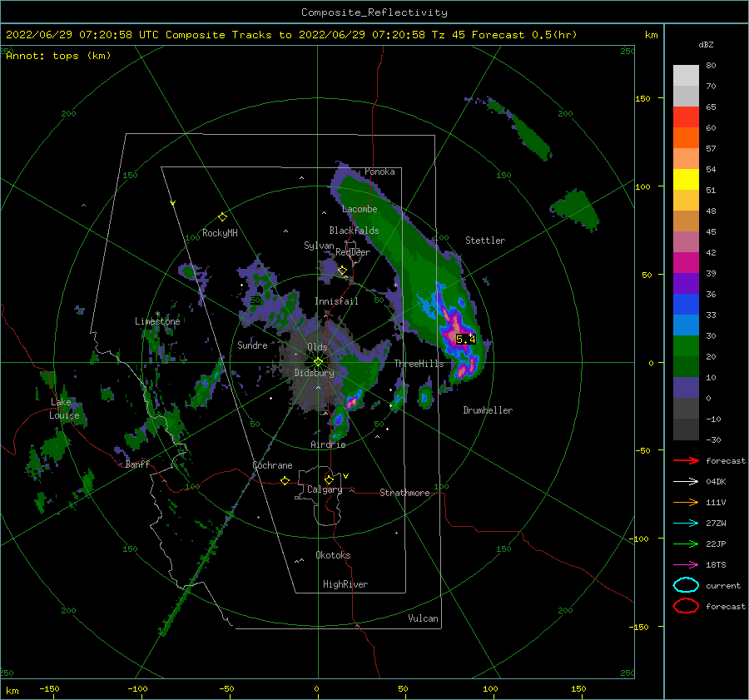The height and width of the screenshot is (700, 749).
Task: Click the Cochrane town label
Action: click(x=272, y=465)
